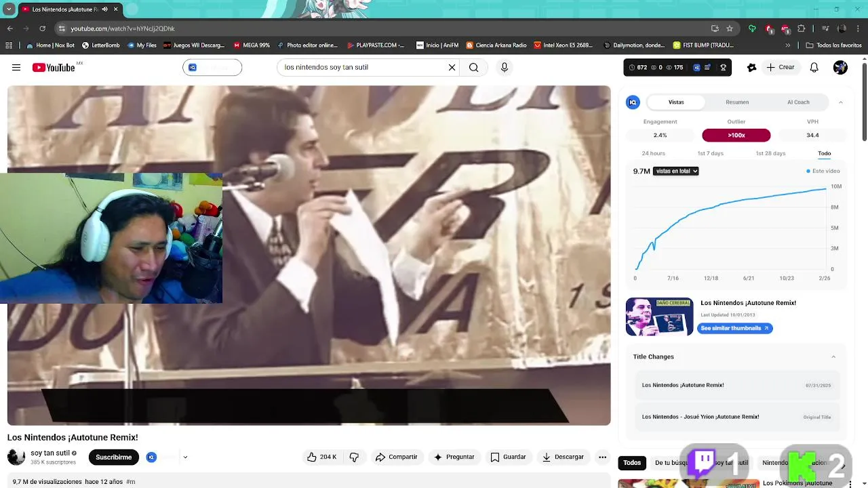Select the 24 hours range
Screen dimensions: 868x488
(653, 153)
